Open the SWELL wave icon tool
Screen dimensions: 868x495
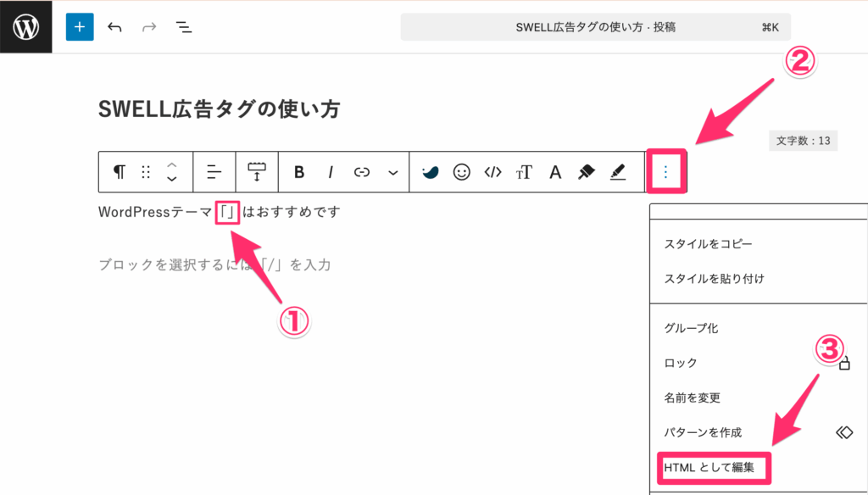[431, 172]
